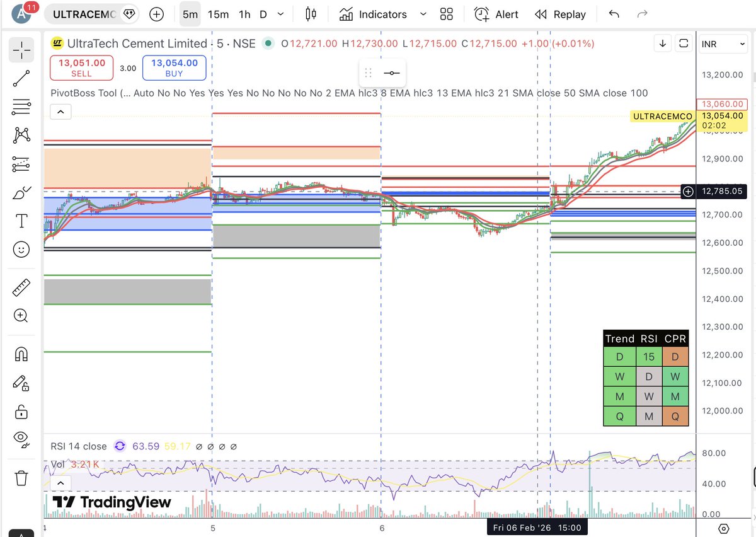Collapse the RSI pane legend chevron
This screenshot has height=537, width=756.
click(x=60, y=483)
